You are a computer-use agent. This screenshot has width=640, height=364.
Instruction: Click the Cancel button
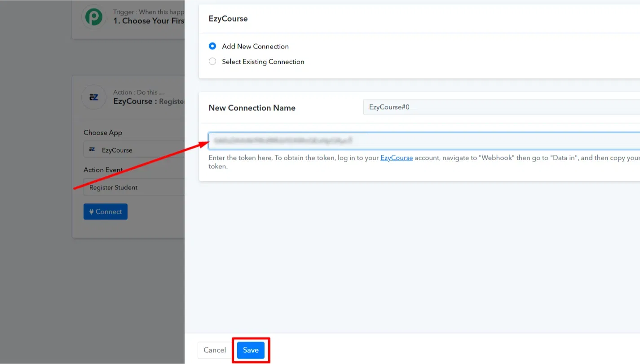coord(215,350)
